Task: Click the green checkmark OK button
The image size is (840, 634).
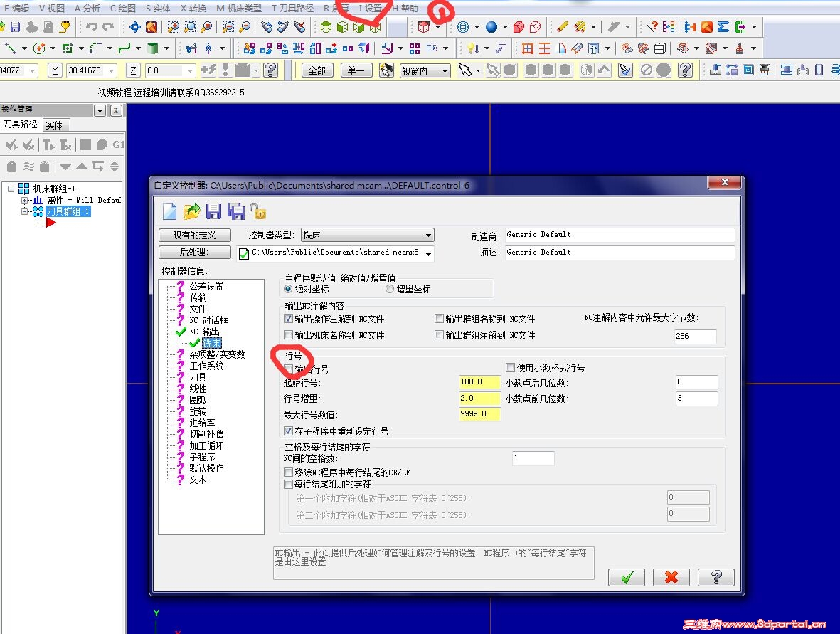Action: coord(626,577)
